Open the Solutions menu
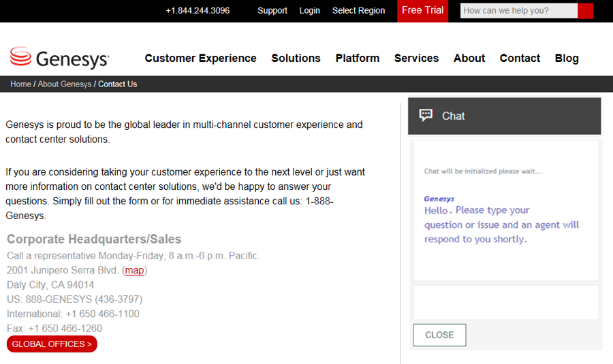Screen dimensions: 613x364 296,59
